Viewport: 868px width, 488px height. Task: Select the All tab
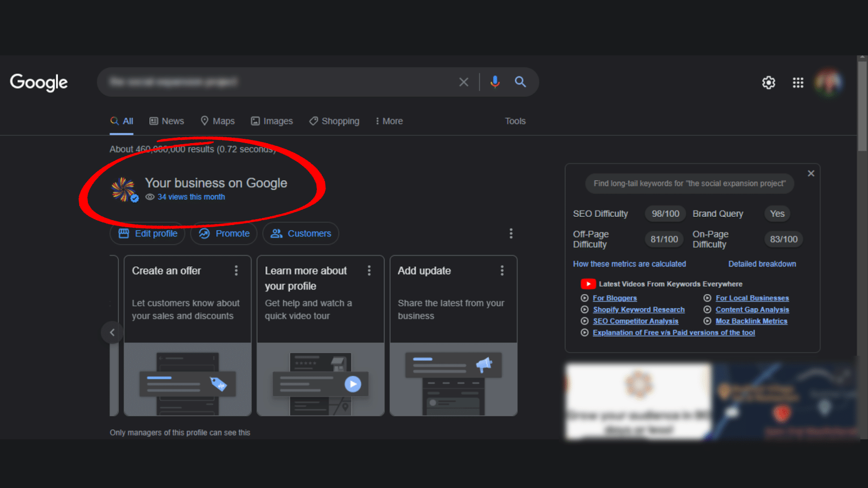[x=122, y=121]
